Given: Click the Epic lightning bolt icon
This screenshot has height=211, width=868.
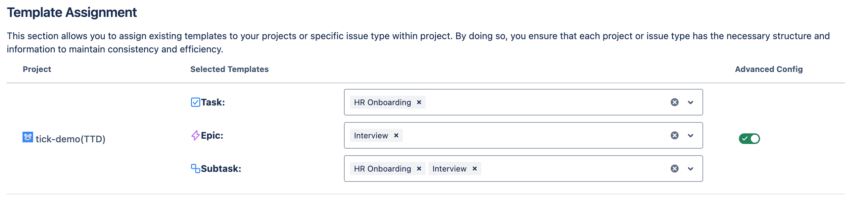Looking at the screenshot, I should click(x=195, y=135).
